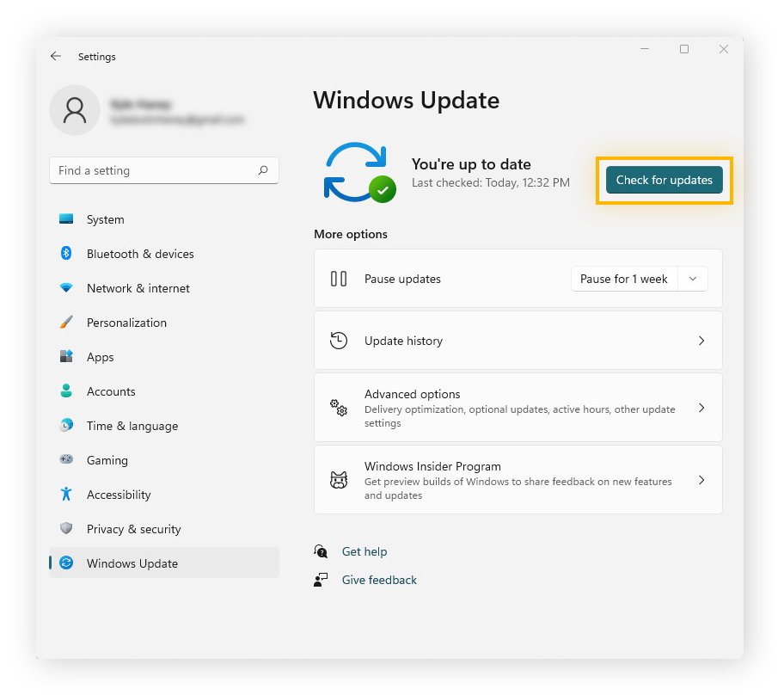The width and height of the screenshot is (784, 695).
Task: Click the Time & language entry
Action: [x=132, y=426]
